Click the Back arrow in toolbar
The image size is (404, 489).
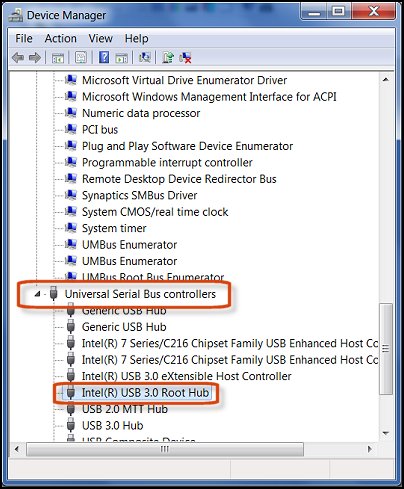point(18,58)
